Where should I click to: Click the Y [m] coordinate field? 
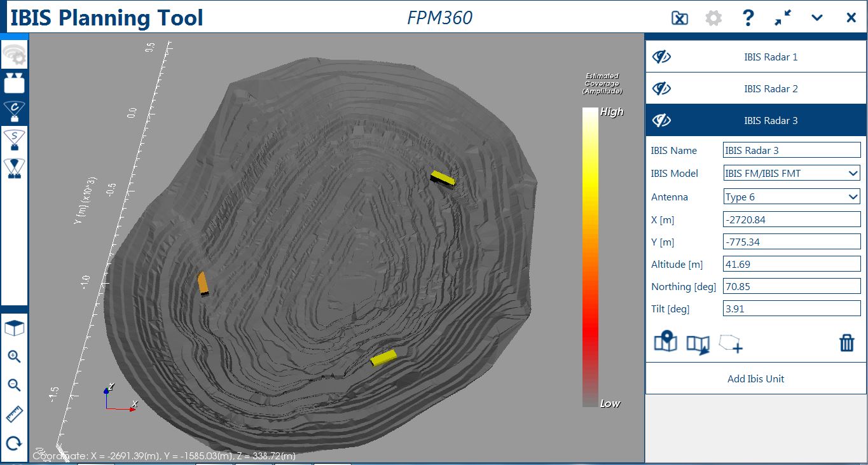click(792, 242)
